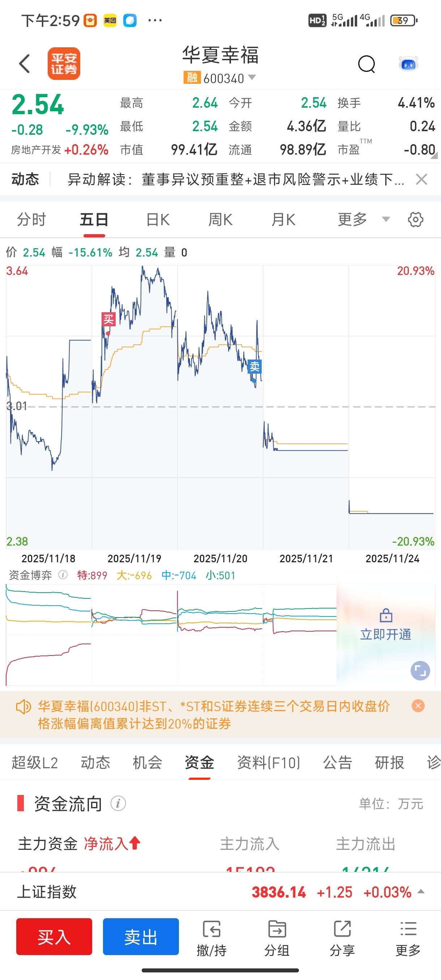Viewport: 441px width, 980px height.
Task: Open chart settings gear icon
Action: click(415, 219)
